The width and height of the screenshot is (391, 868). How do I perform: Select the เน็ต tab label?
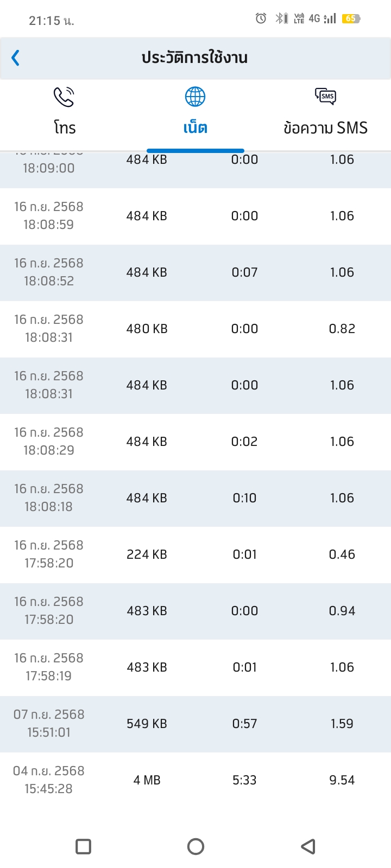pyautogui.click(x=195, y=128)
